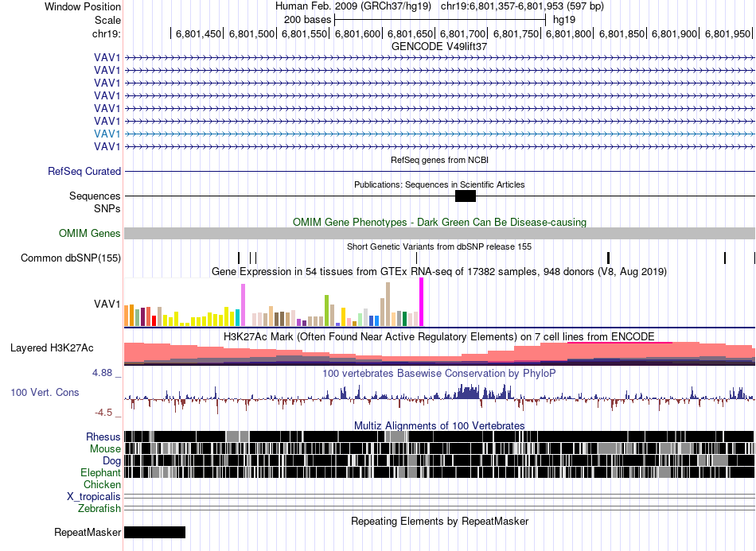Click the 4.88 PhyloP upper limit value
The width and height of the screenshot is (756, 551).
pos(102,373)
